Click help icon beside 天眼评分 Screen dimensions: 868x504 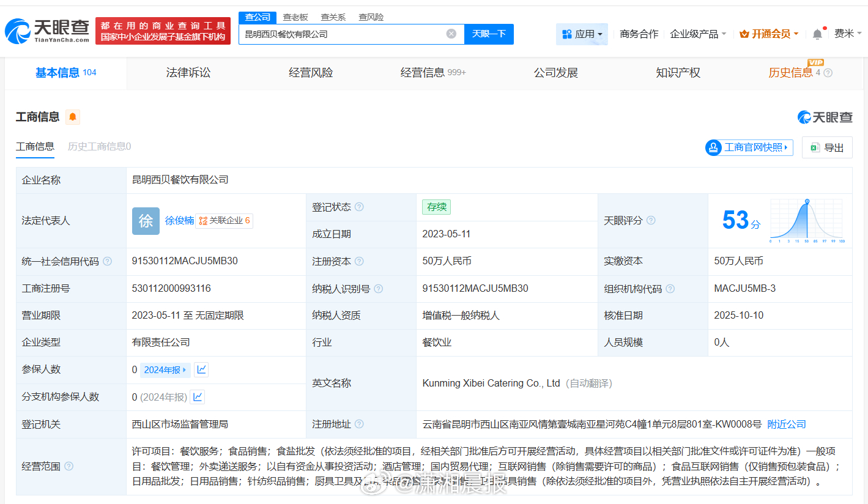(x=651, y=220)
